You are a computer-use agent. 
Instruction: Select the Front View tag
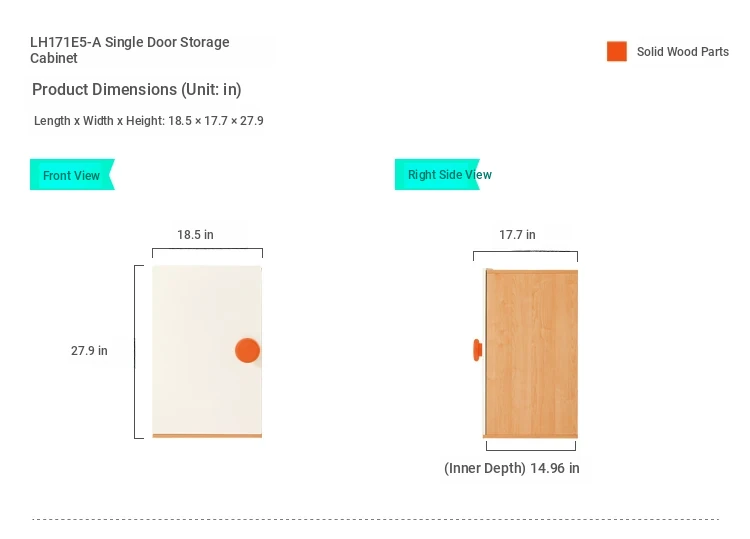pyautogui.click(x=71, y=175)
